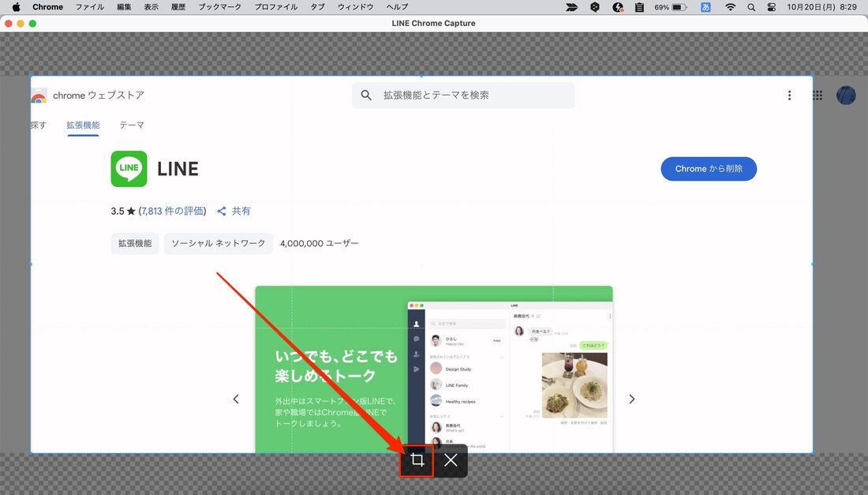
Task: Click the Chrome Web Store logo
Action: tap(39, 95)
